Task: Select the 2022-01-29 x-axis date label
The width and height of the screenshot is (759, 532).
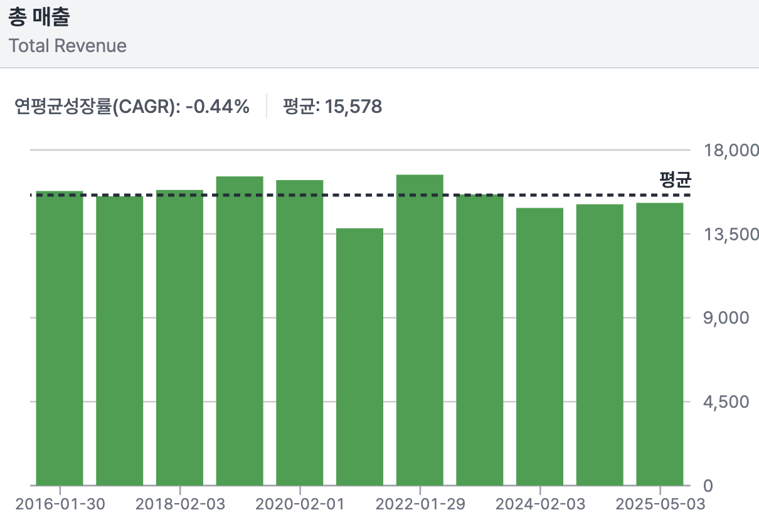Action: 420,504
